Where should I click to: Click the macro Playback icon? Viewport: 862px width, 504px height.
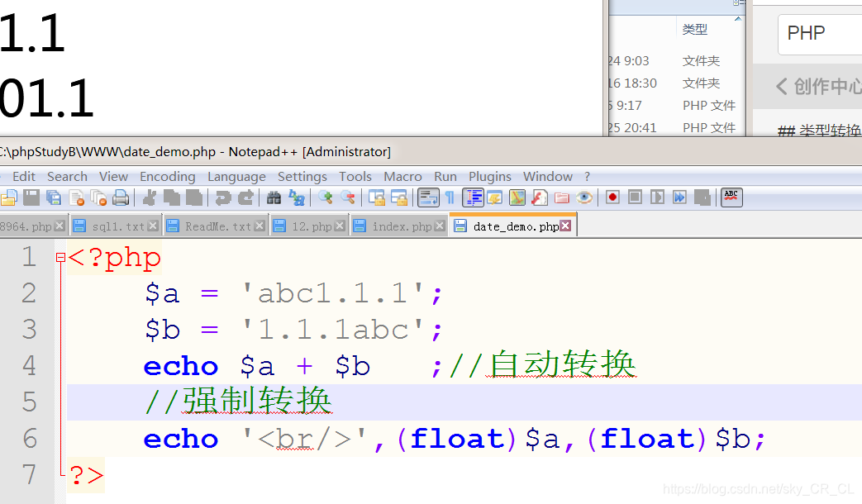coord(658,197)
